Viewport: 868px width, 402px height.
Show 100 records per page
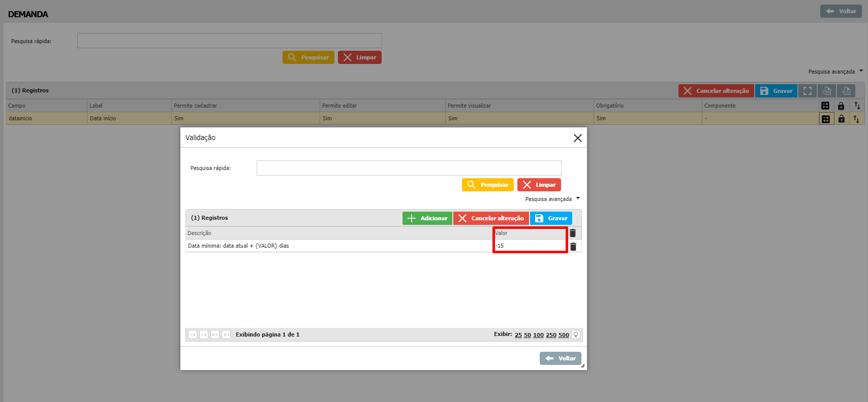tap(538, 335)
